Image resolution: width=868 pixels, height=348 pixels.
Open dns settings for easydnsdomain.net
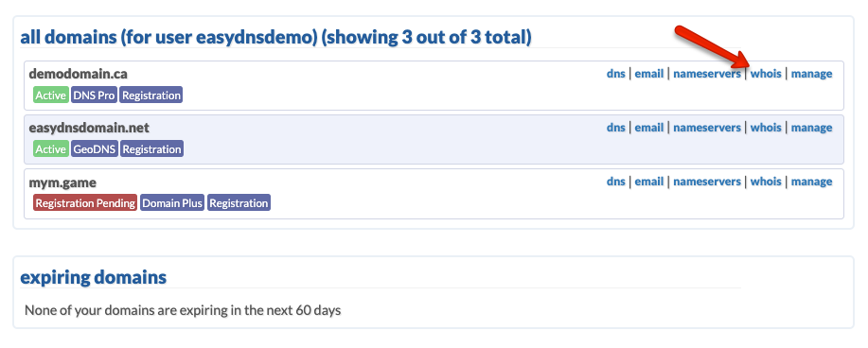pyautogui.click(x=615, y=128)
